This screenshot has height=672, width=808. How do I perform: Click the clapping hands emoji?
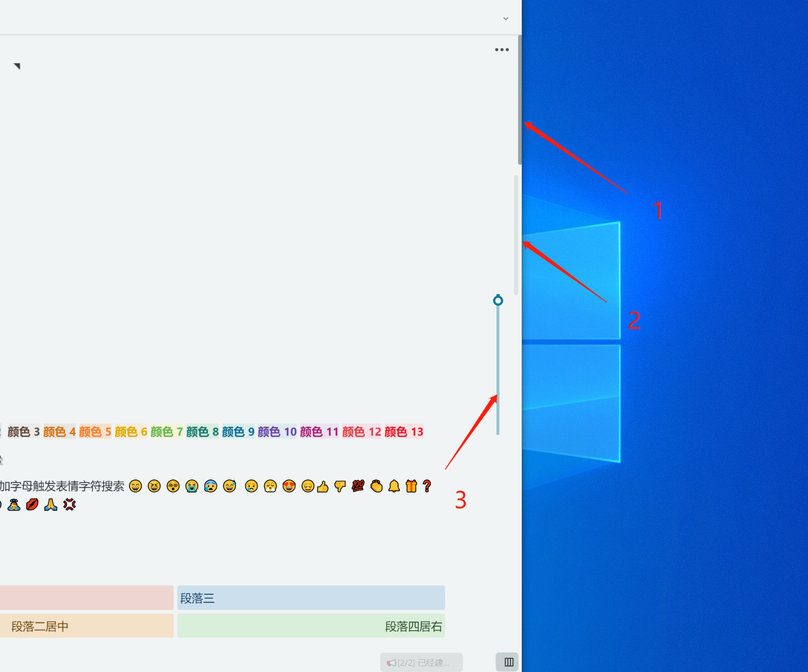377,486
